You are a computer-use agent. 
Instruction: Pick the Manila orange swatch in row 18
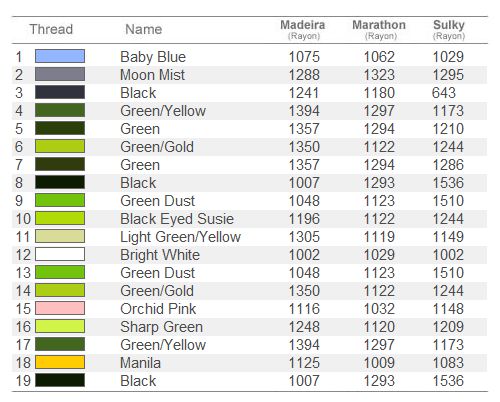pos(60,362)
